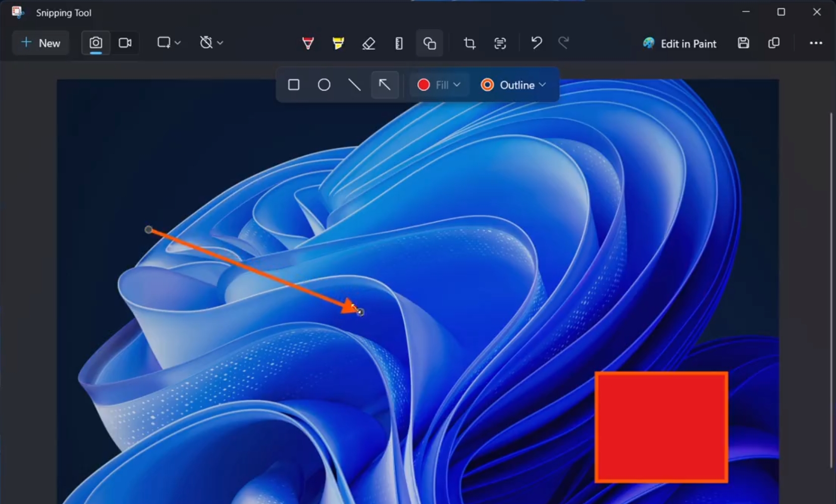Toggle the Shapes tool
Image resolution: width=836 pixels, height=504 pixels.
point(429,43)
